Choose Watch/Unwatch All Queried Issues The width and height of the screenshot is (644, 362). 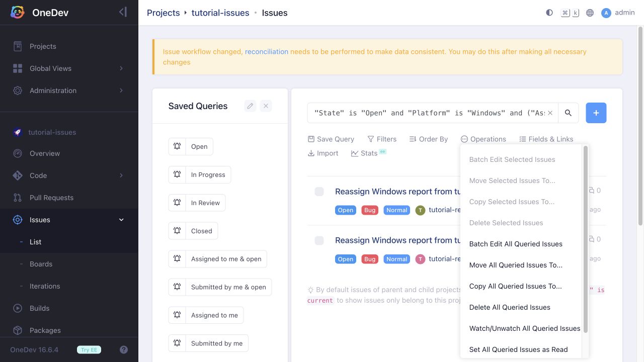tap(521, 328)
